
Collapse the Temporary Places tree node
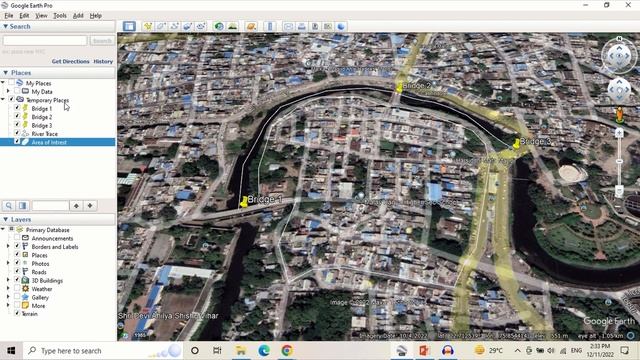pos(3,100)
